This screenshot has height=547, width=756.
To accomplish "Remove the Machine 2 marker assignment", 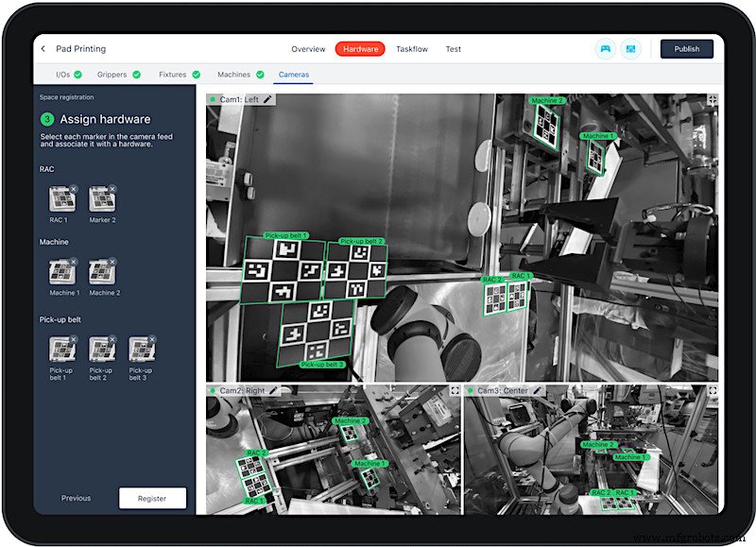I will 112,264.
